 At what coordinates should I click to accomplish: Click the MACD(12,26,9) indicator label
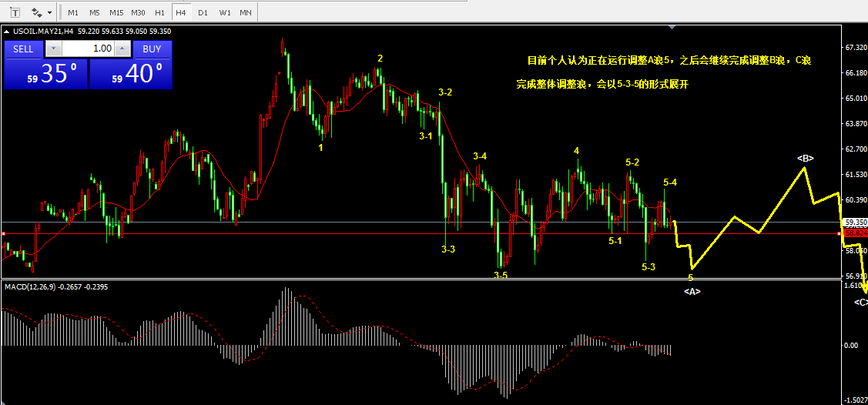point(29,286)
